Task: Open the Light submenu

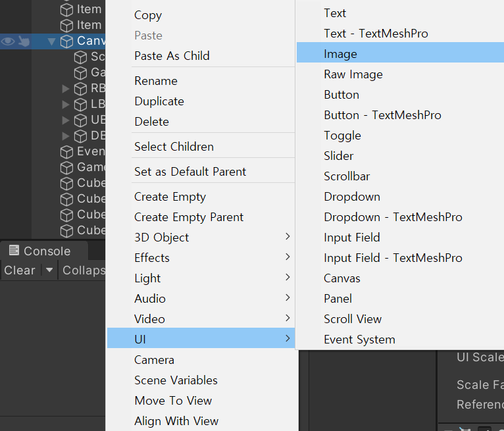Action: (x=201, y=278)
